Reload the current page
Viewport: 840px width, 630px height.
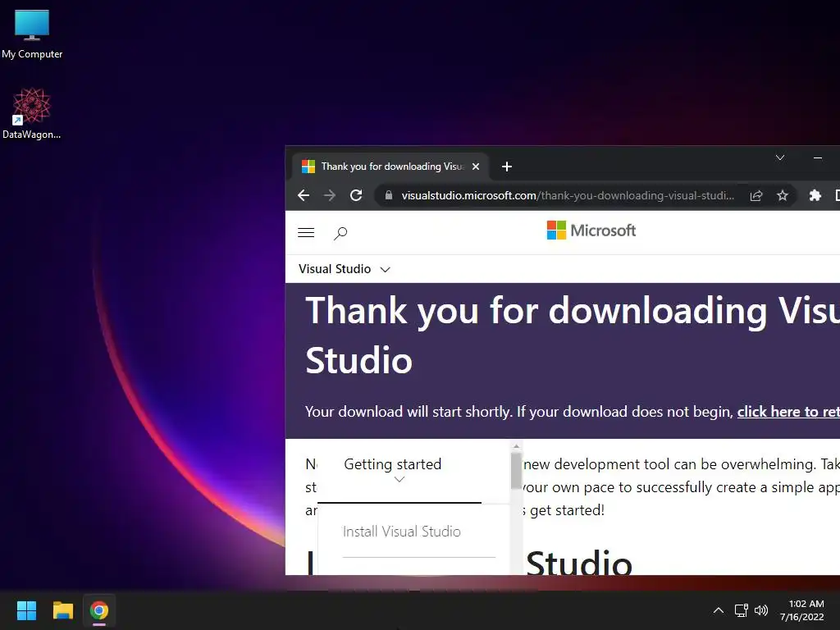356,195
